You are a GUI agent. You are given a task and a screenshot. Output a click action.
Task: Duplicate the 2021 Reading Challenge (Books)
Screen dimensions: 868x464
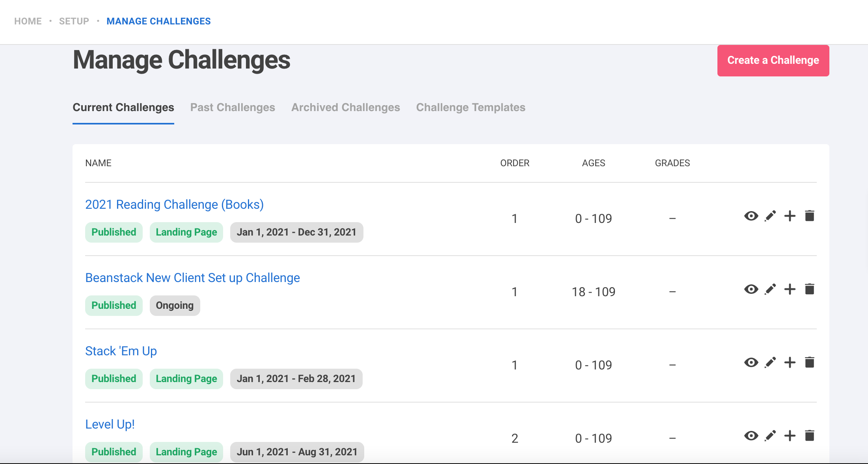[790, 216]
